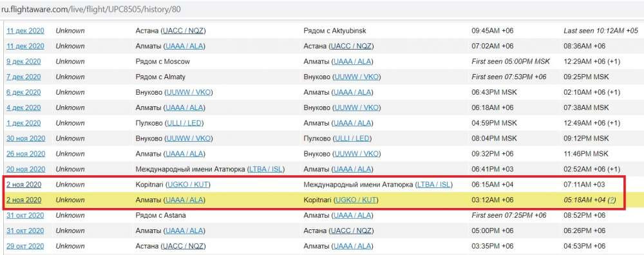Open UUWW / VKO origin link on 6 дек row
The image size is (644, 255).
click(x=189, y=92)
